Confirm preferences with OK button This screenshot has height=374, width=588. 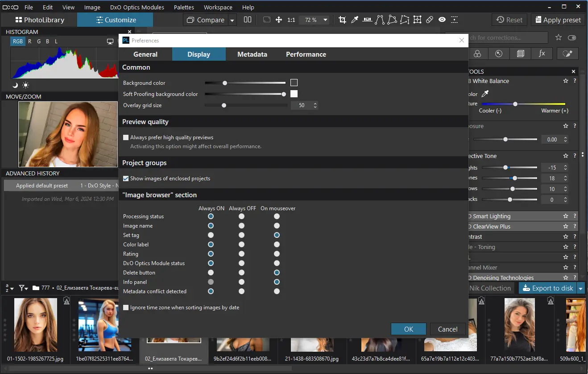pyautogui.click(x=408, y=329)
